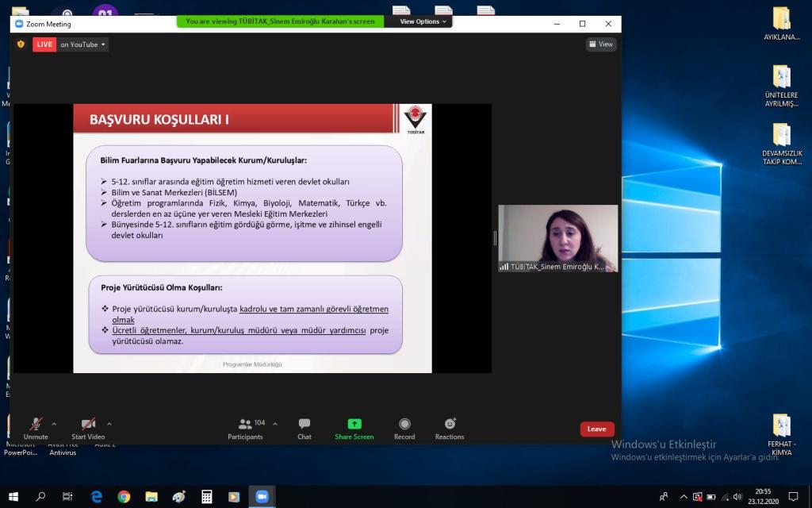The height and width of the screenshot is (508, 812).
Task: Click the meeting security shield icon
Action: [21, 44]
